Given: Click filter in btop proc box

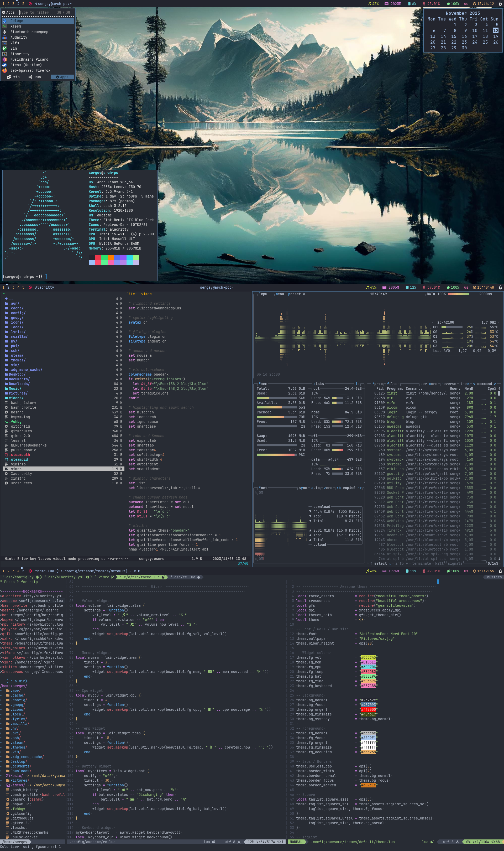Looking at the screenshot, I should [393, 384].
